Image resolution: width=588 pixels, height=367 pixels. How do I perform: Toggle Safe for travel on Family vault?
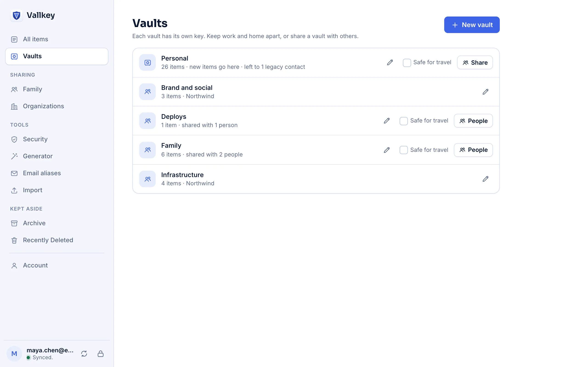404,150
